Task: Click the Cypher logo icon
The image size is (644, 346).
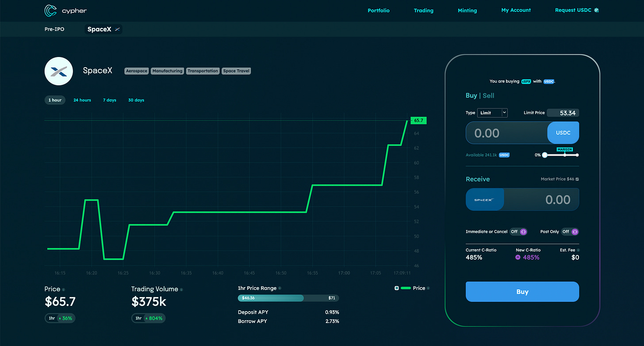Action: click(51, 10)
